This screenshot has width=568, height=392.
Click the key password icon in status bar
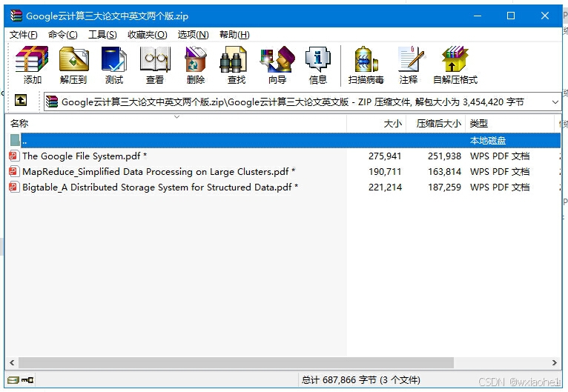click(27, 380)
